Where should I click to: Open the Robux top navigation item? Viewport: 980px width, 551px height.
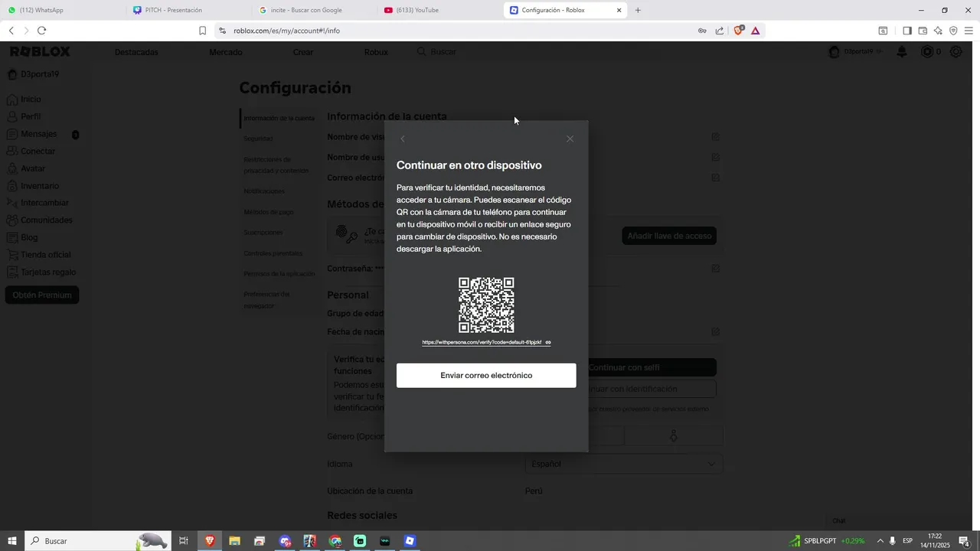pos(376,52)
